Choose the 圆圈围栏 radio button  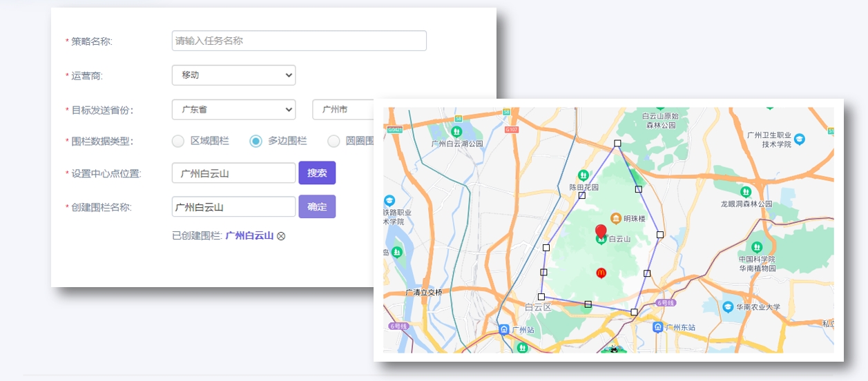[x=334, y=141]
